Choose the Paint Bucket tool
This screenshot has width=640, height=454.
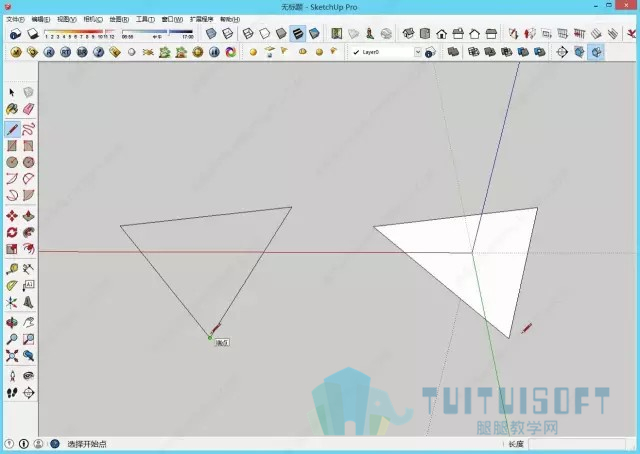[x=12, y=109]
